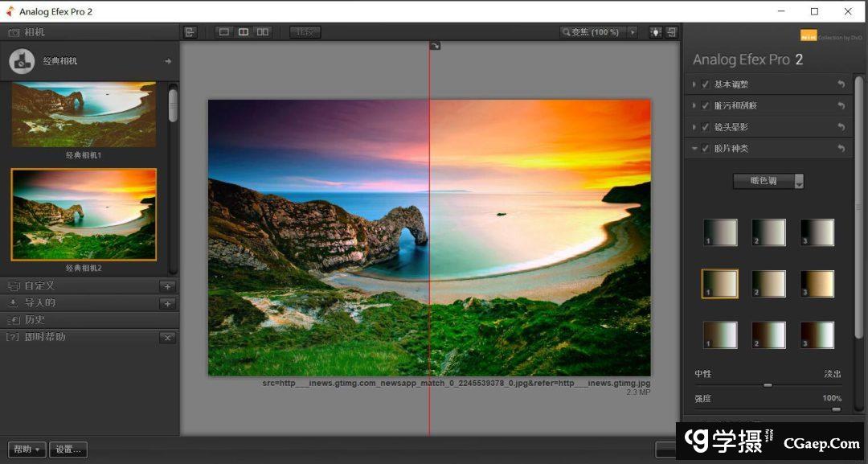
Task: Switch to split preview view icon
Action: click(244, 32)
